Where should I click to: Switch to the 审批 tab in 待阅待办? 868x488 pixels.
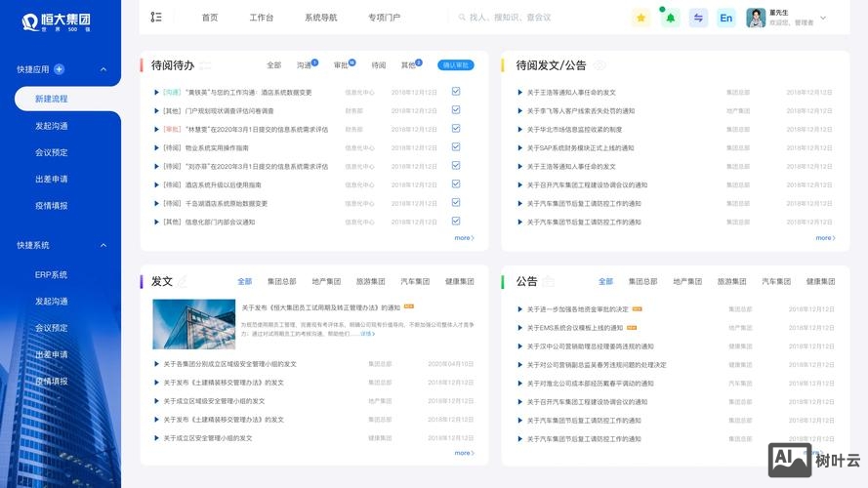(x=342, y=65)
